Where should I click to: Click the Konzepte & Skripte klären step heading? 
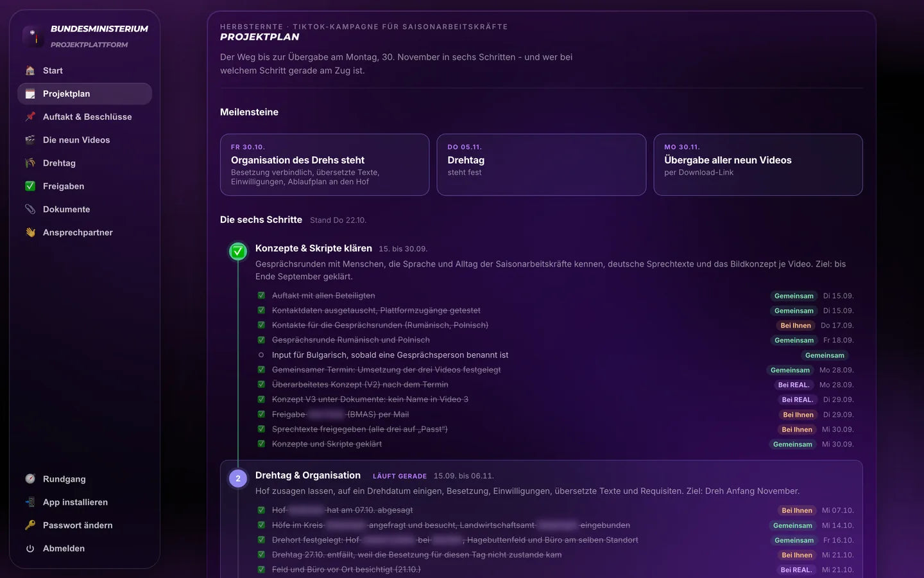(x=314, y=249)
